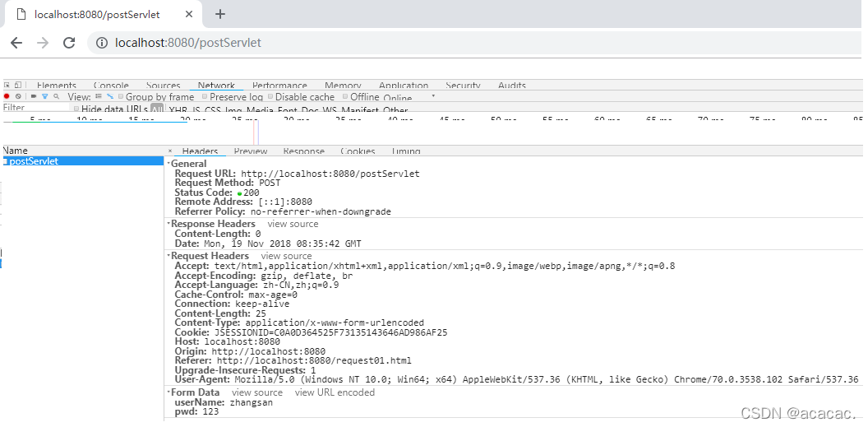Reload the page with the refresh icon
The height and width of the screenshot is (427, 868).
pos(69,43)
